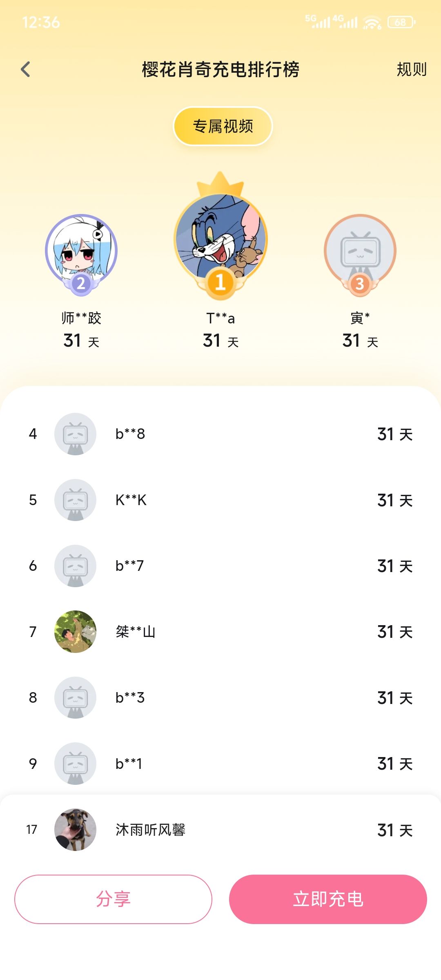Open user b**8 profile avatar
This screenshot has height=980, width=441.
75,434
